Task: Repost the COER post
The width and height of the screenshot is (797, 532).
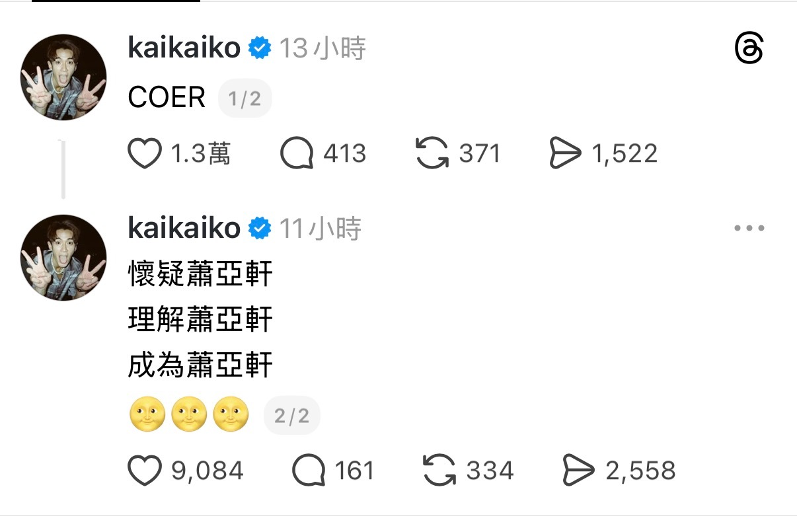Action: point(433,153)
